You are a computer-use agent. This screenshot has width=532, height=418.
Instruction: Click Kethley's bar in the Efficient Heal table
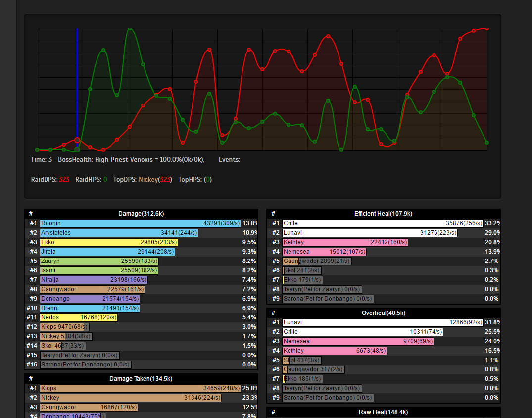tap(345, 243)
